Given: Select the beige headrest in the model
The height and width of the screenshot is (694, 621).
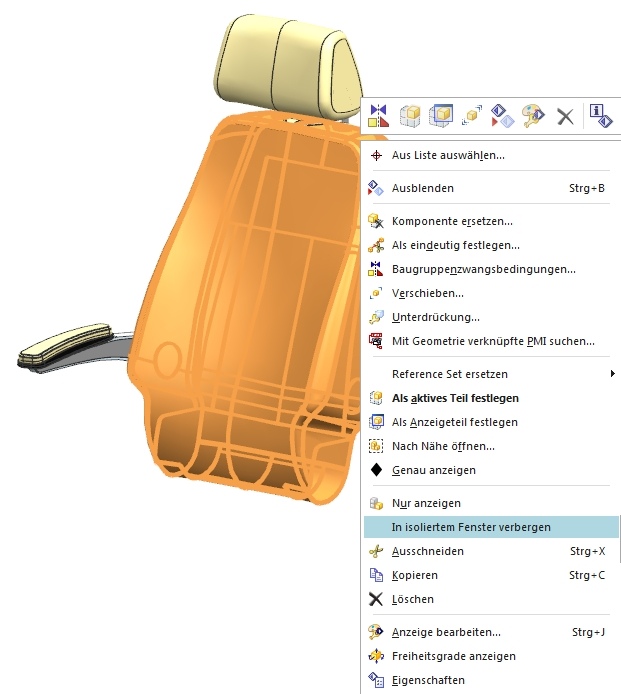Looking at the screenshot, I should [x=287, y=66].
